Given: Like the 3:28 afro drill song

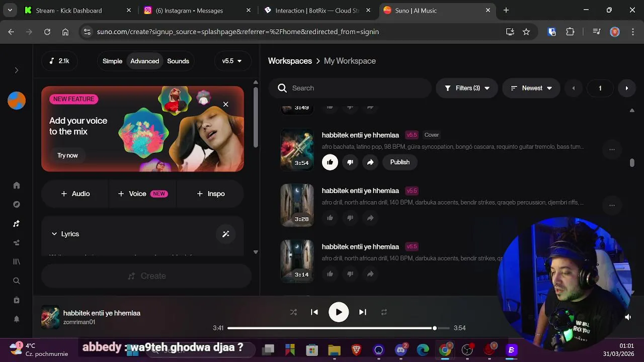Looking at the screenshot, I should point(330,218).
